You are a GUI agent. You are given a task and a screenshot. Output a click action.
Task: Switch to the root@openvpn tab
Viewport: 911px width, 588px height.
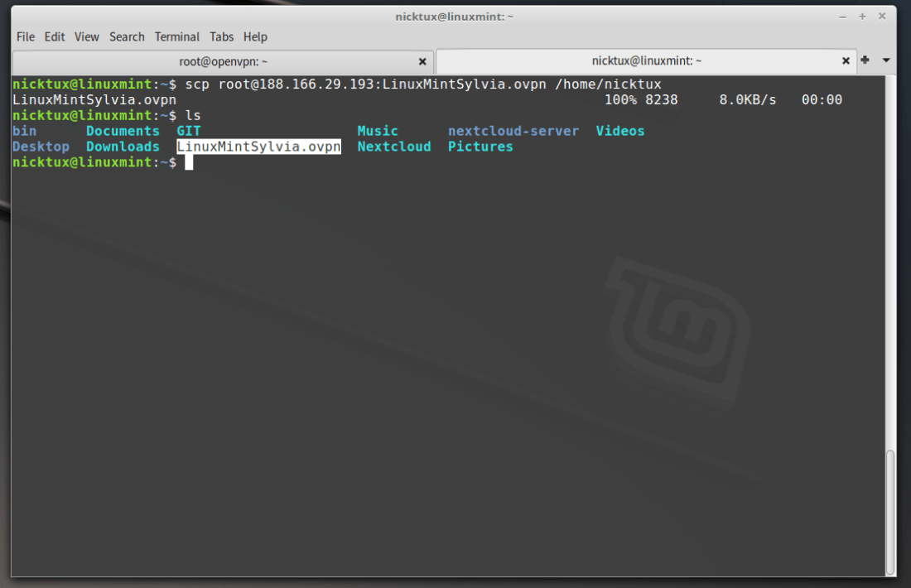point(223,61)
